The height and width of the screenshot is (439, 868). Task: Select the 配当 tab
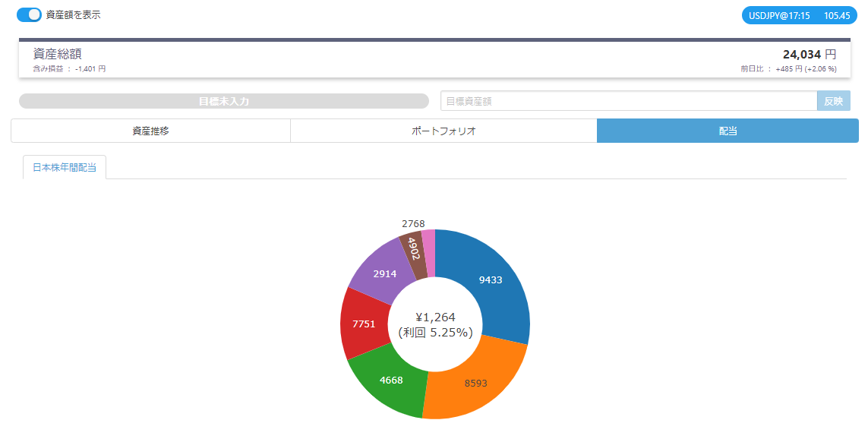(x=728, y=131)
